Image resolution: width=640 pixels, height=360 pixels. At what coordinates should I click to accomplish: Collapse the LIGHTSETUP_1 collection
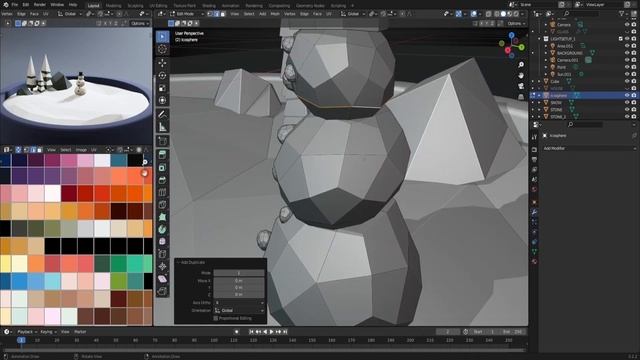(x=539, y=39)
